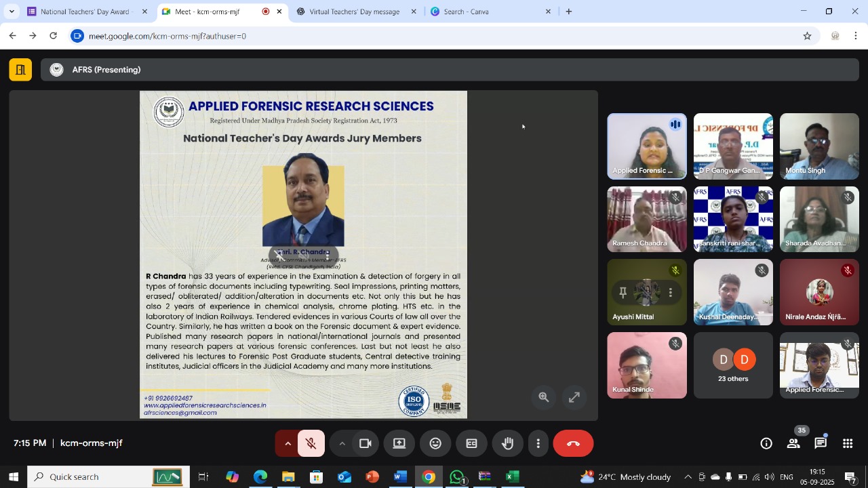Screen dimensions: 868x488
Task: Turn on the camera in Meet
Action: click(366, 443)
